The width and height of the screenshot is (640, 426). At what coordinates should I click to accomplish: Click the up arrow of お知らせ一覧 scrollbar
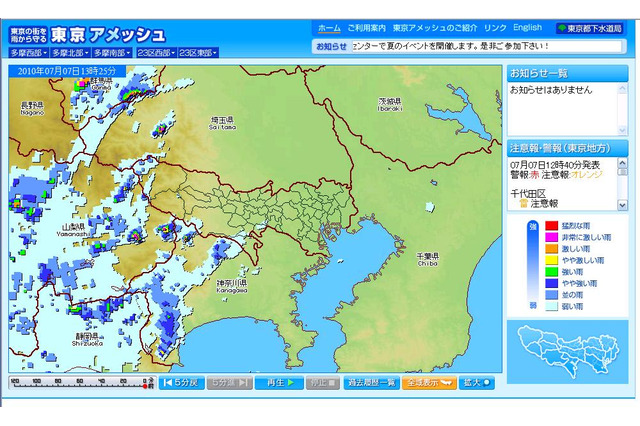coord(622,89)
